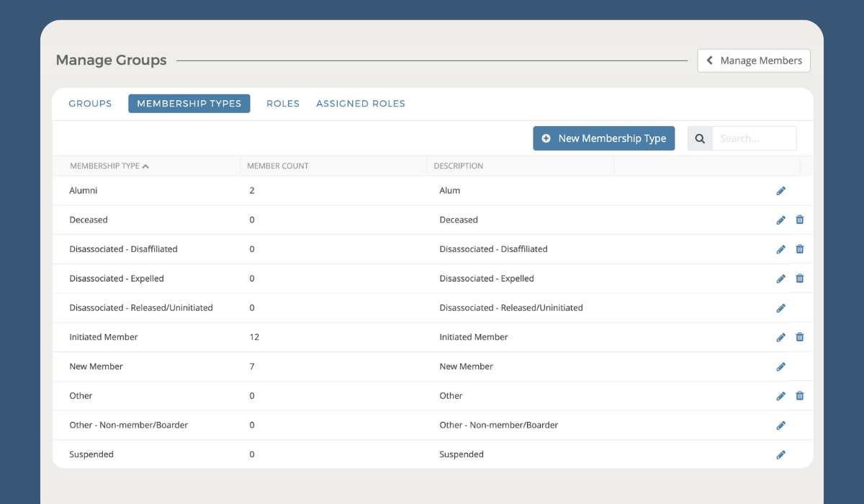Toggle sort order on Membership Type column

[x=109, y=165]
